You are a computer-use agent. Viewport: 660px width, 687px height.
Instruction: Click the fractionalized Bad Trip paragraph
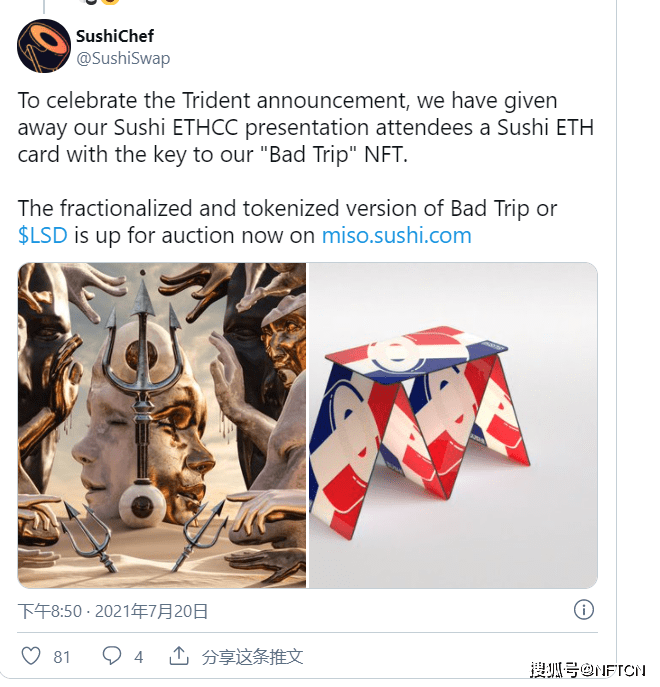[x=287, y=222]
